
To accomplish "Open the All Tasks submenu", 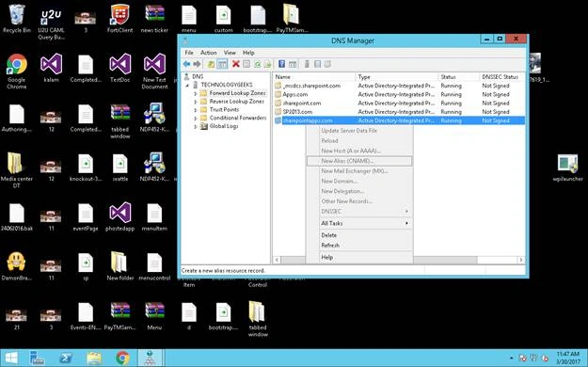I will click(x=359, y=223).
